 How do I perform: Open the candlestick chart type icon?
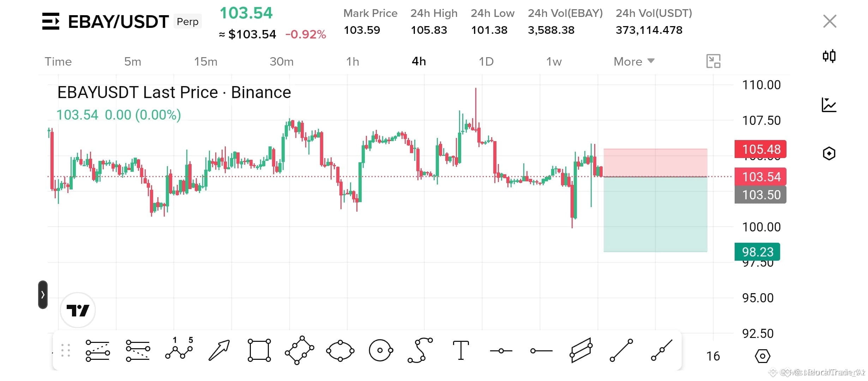point(829,56)
